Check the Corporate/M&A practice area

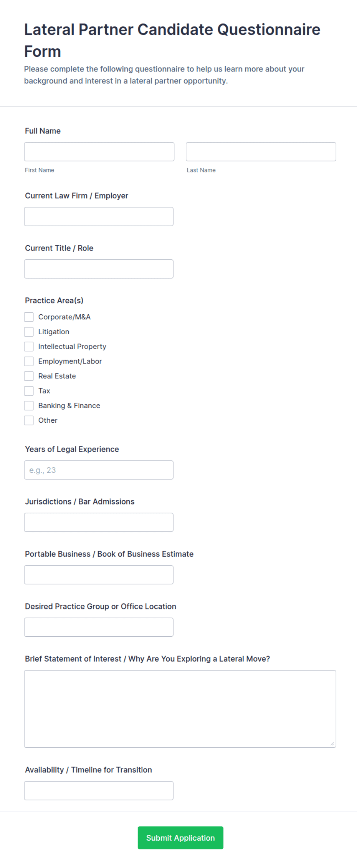click(29, 317)
